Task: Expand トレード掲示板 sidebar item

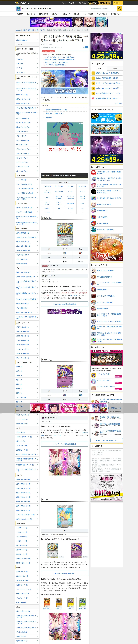Action: (27, 180)
